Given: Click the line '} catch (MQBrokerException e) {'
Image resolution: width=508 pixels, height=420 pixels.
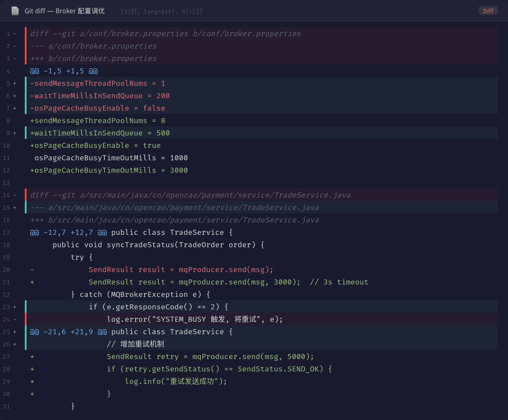Looking at the screenshot, I should pyautogui.click(x=141, y=294).
